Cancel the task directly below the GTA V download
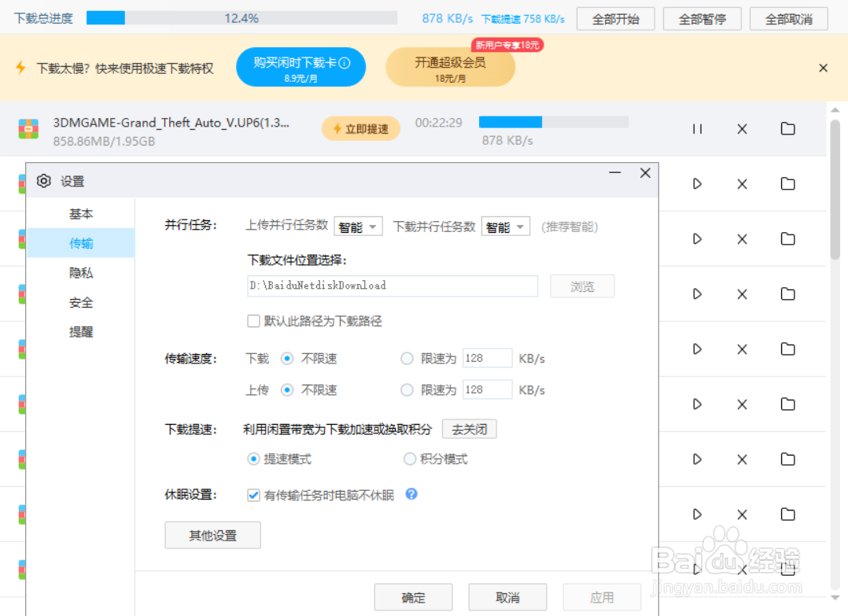Viewport: 848px width, 616px height. point(742,184)
